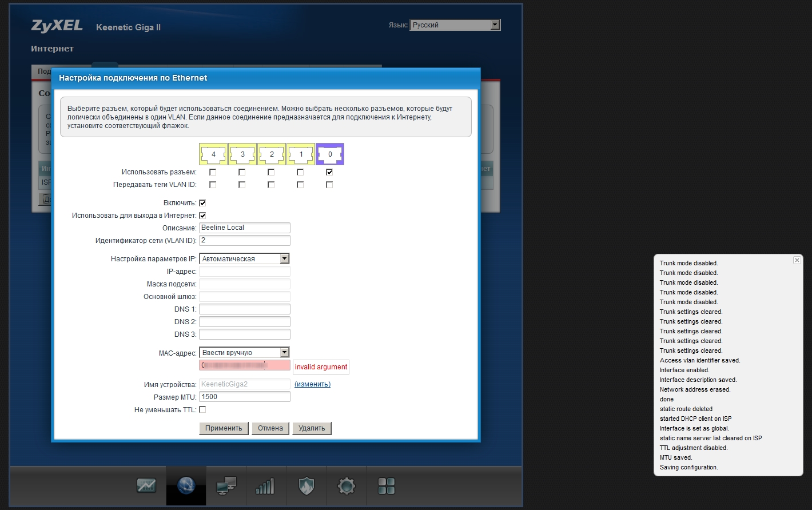Screen dimensions: 812x510
Task: Check 'Использовать разъем' for port 4
Action: [213, 172]
